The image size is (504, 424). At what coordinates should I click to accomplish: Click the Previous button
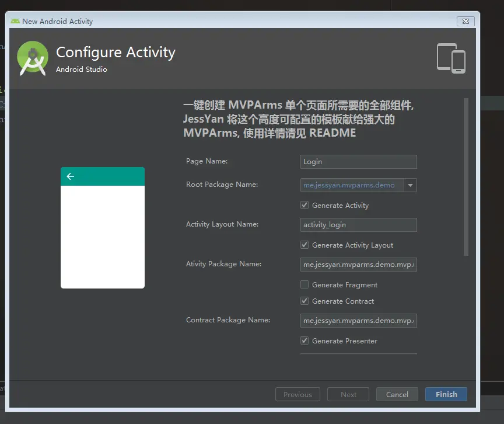(297, 394)
